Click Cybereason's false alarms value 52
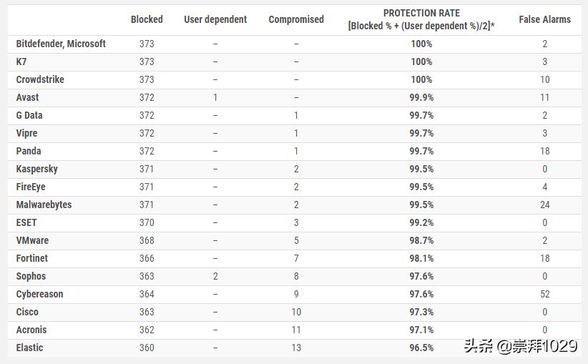Image resolution: width=588 pixels, height=364 pixels. [x=545, y=294]
